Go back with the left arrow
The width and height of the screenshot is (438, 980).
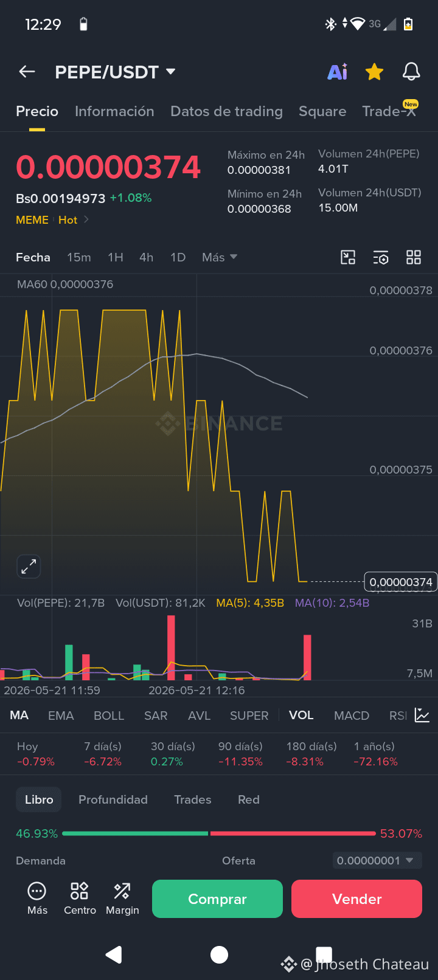tap(27, 72)
